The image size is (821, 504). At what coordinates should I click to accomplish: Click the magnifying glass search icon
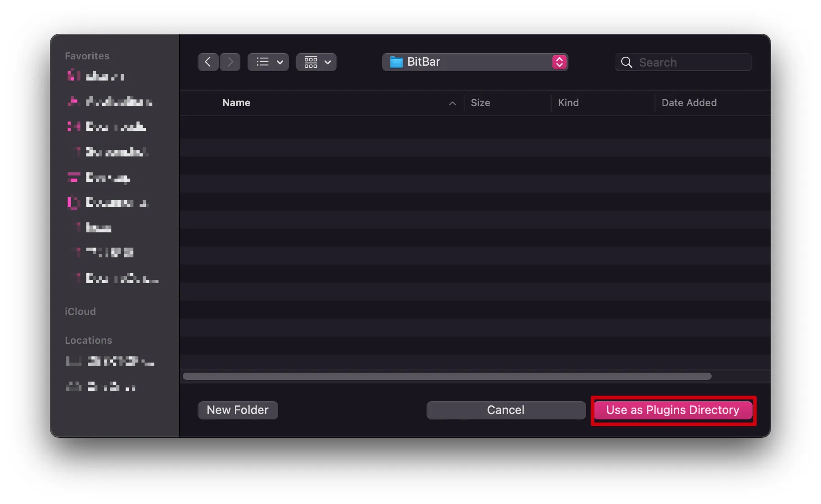click(627, 62)
